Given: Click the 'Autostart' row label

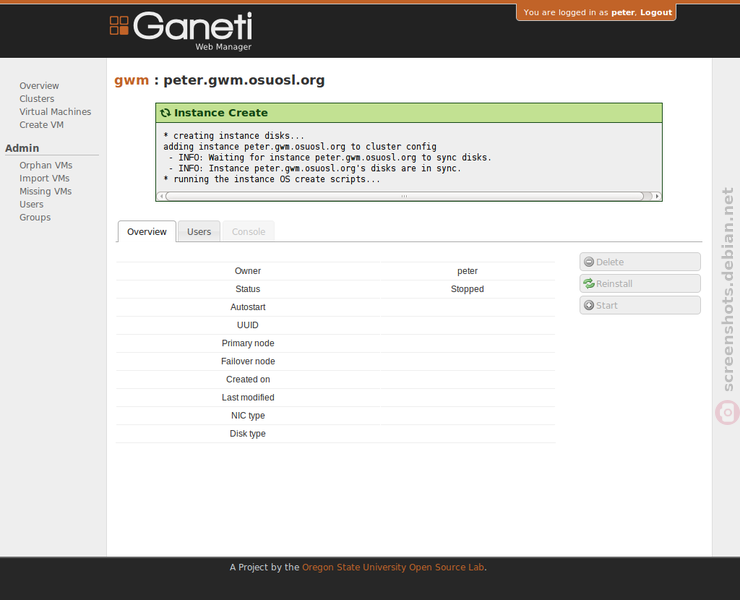Looking at the screenshot, I should [248, 307].
